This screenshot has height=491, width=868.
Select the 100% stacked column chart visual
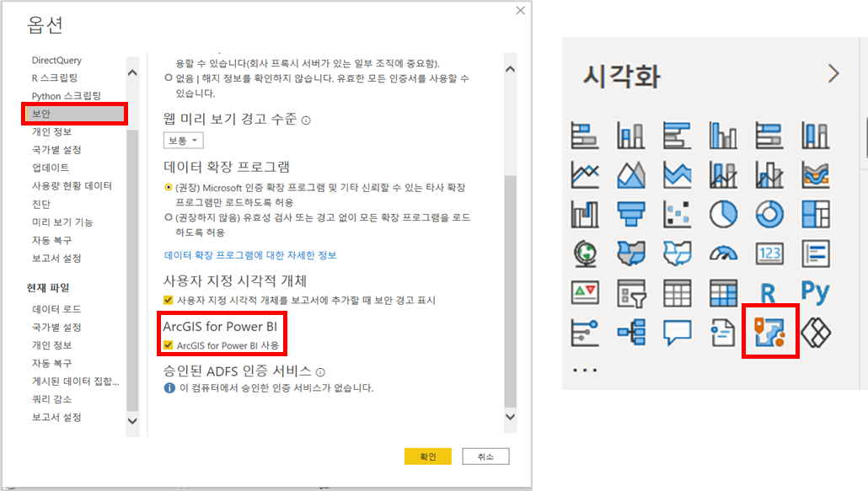816,136
